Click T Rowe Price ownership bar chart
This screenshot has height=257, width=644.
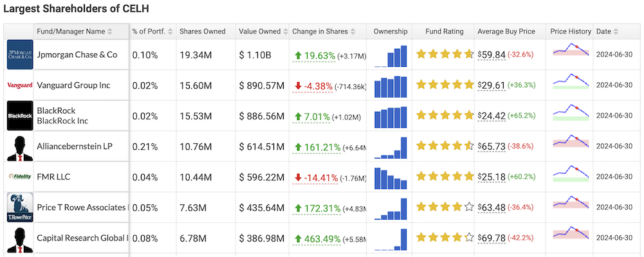(391, 209)
